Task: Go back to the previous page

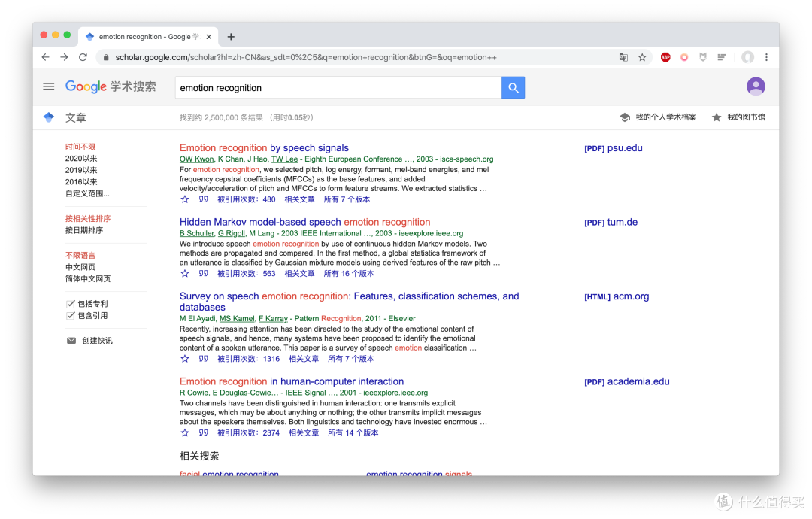Action: pyautogui.click(x=46, y=57)
